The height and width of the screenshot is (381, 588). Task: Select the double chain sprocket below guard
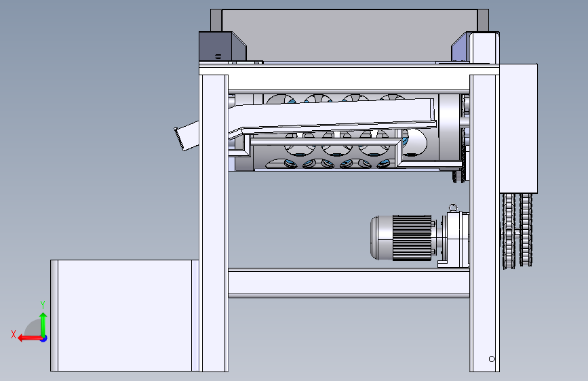[517, 230]
